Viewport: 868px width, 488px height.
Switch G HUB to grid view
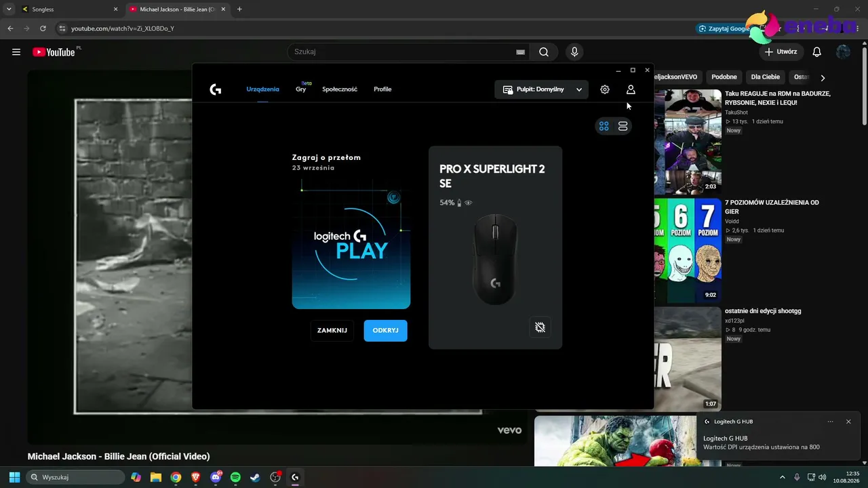click(604, 126)
